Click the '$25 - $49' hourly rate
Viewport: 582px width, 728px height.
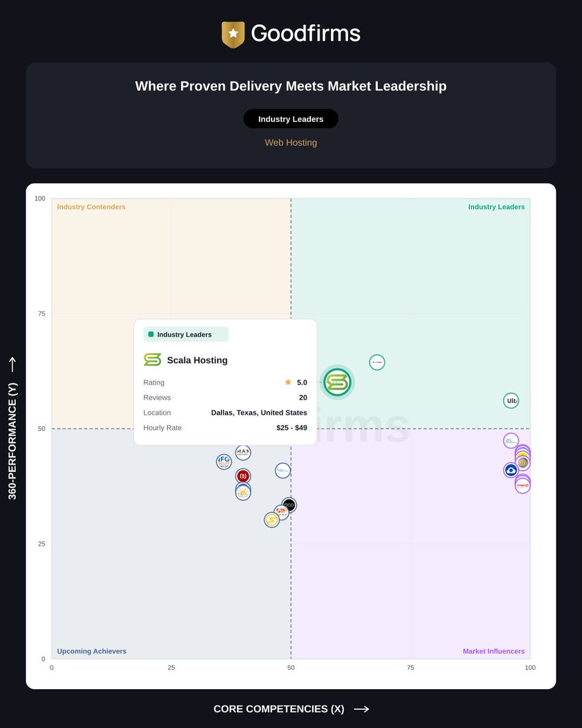pos(292,428)
